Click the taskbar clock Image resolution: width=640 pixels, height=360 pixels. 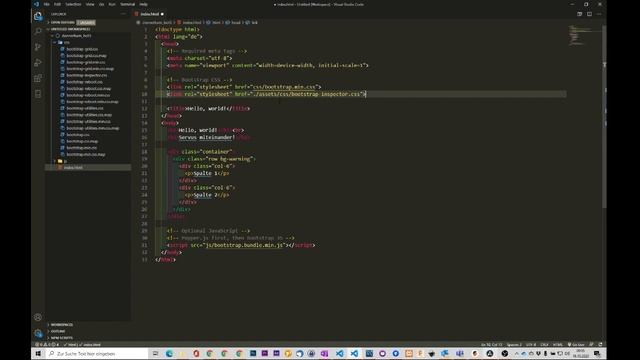point(580,353)
